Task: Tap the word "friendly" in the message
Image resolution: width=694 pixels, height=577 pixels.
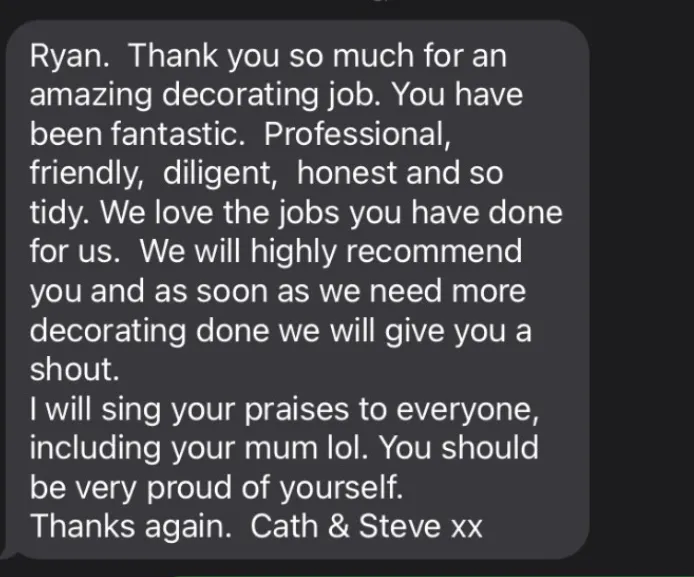Action: pyautogui.click(x=82, y=173)
